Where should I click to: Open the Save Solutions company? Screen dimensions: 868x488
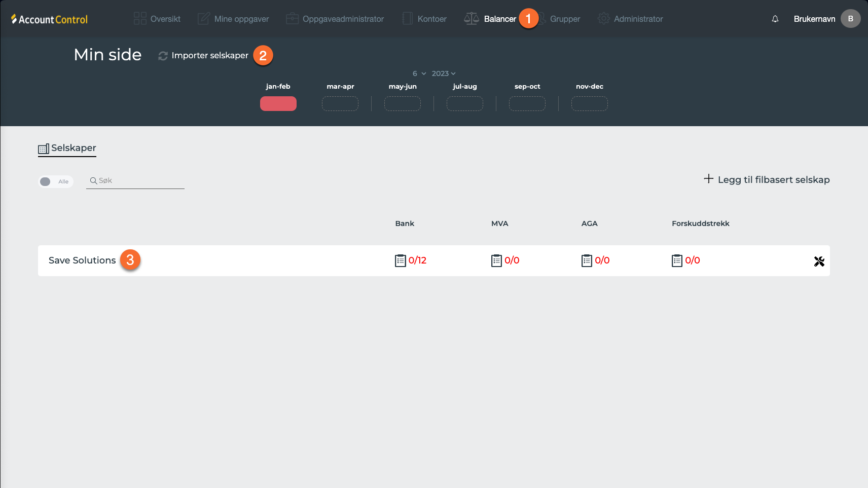coord(82,260)
